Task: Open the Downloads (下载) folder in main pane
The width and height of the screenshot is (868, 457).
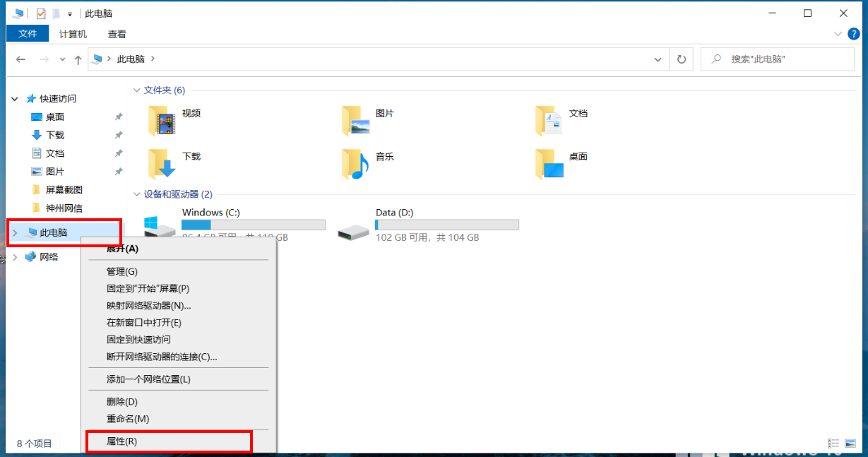Action: point(162,164)
